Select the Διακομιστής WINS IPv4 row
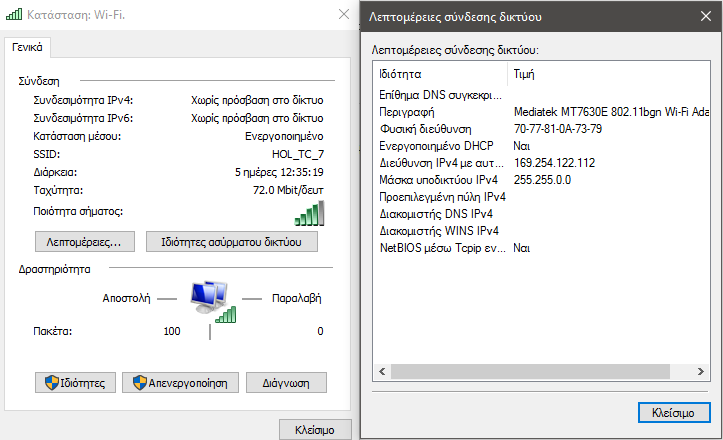Screen dimensions: 723x440 click(x=541, y=231)
